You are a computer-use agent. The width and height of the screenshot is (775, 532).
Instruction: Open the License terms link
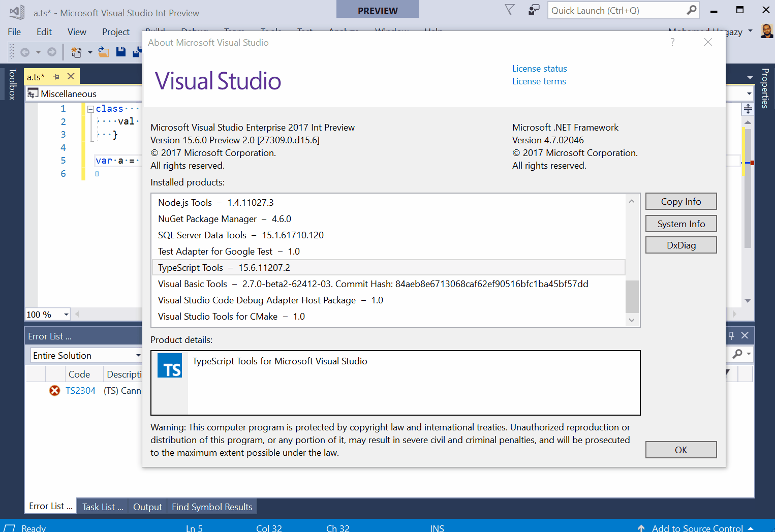(539, 81)
